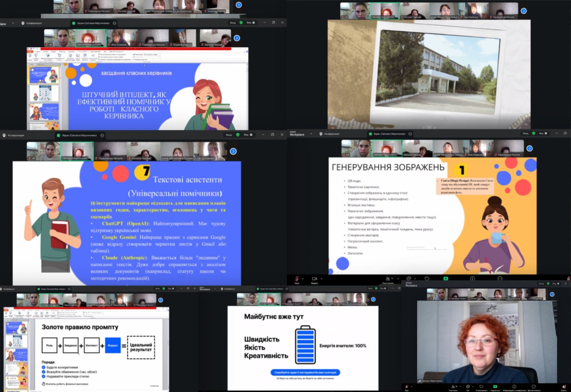
Task: Expand the caret next to Чат
Action: [473, 387]
